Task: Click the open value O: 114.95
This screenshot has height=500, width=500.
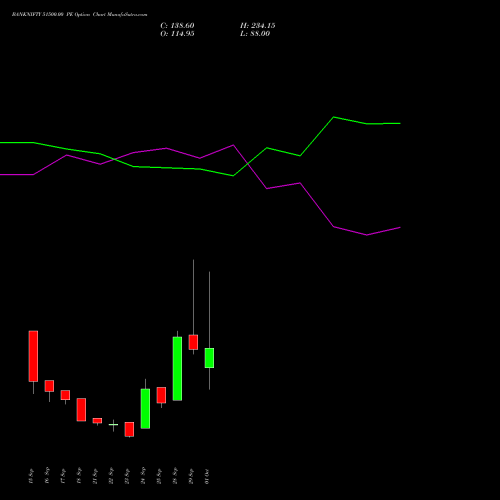Action: coord(177,34)
